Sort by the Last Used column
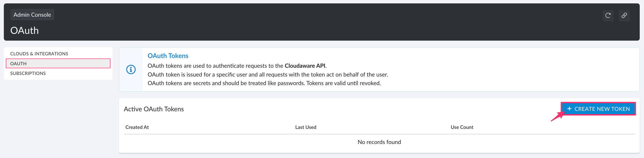Screen dimensions: 644x158 click(x=306, y=127)
